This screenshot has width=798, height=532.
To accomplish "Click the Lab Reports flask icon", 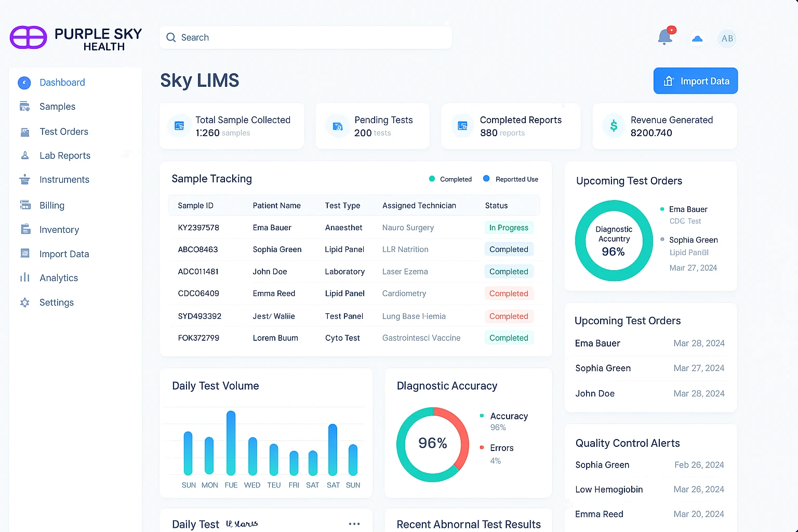I will coord(24,155).
